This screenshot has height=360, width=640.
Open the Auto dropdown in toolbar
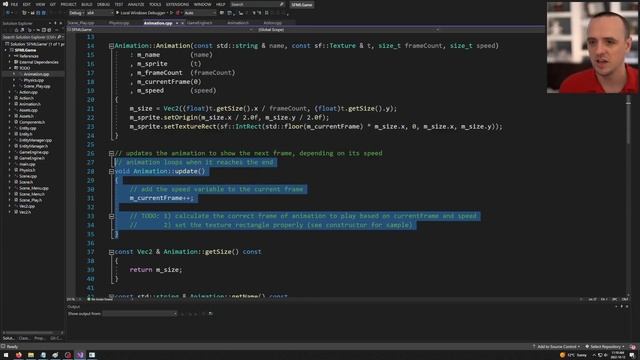tap(199, 13)
